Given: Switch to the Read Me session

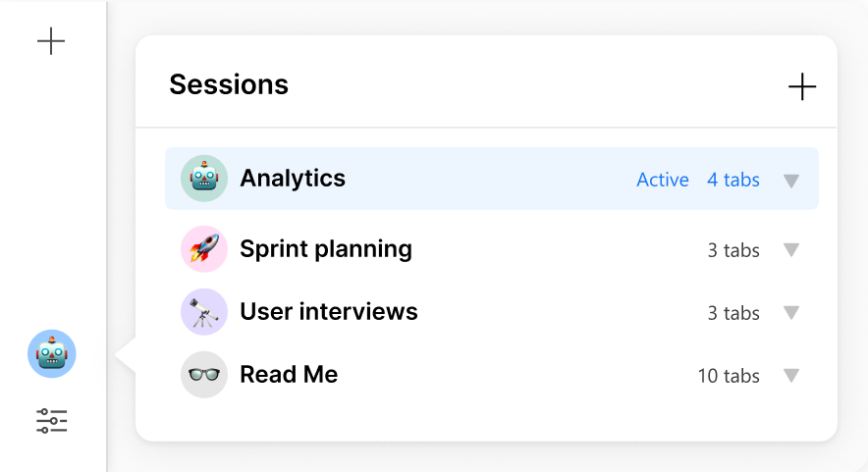Looking at the screenshot, I should pos(492,375).
